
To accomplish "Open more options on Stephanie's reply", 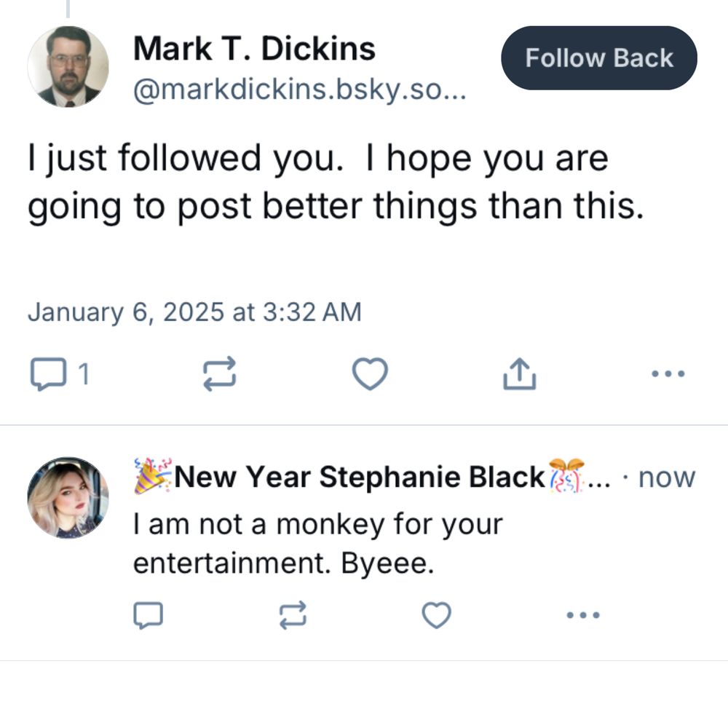I will (583, 616).
